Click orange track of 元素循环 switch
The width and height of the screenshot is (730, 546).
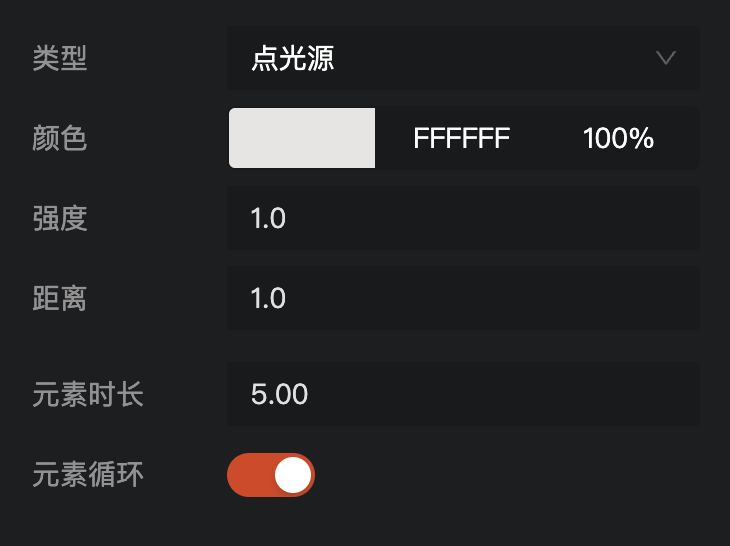pyautogui.click(x=250, y=475)
